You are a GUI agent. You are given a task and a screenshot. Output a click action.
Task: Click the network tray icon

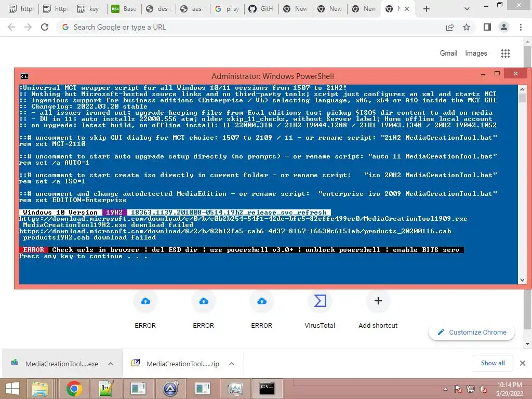coord(471,389)
